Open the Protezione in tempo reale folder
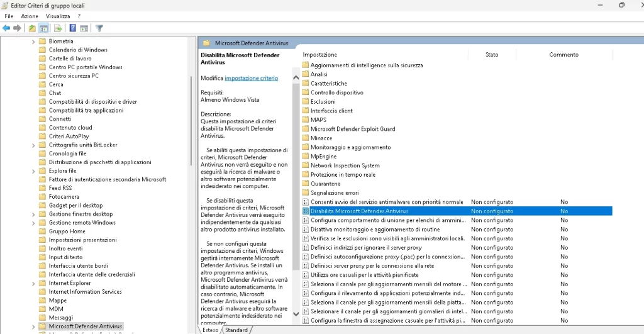Viewport: 644px width, 334px height. click(x=343, y=175)
